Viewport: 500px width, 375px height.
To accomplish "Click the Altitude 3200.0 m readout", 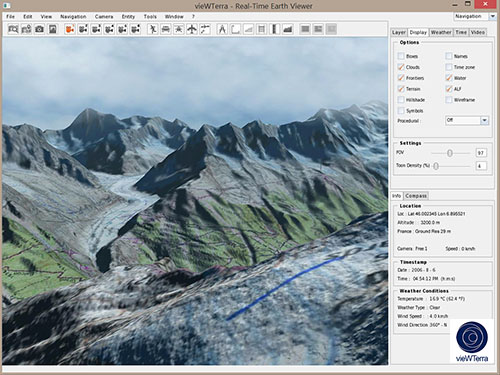I will tap(419, 222).
